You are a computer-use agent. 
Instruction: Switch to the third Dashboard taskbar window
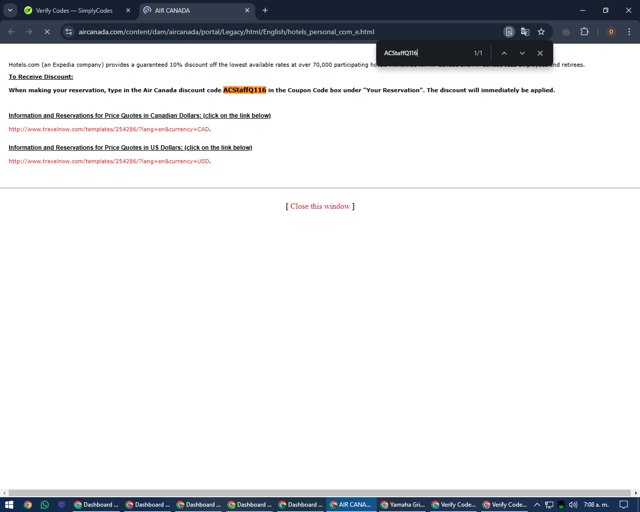[x=198, y=505]
